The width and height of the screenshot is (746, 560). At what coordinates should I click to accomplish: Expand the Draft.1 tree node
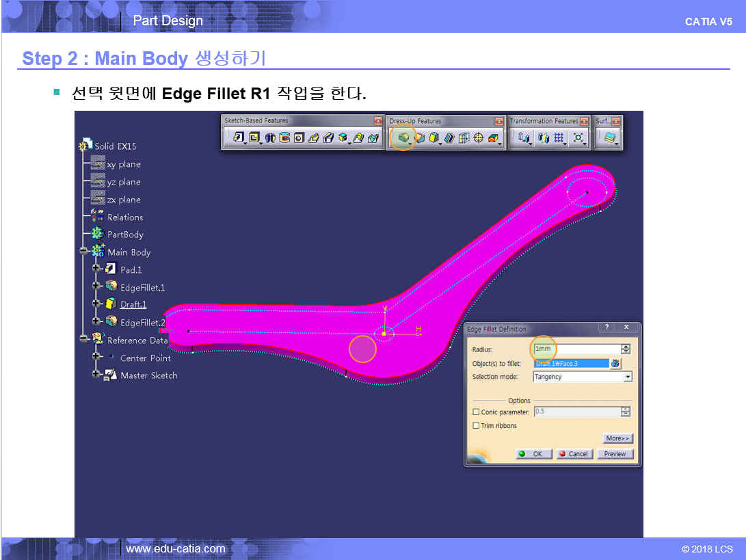tap(96, 304)
